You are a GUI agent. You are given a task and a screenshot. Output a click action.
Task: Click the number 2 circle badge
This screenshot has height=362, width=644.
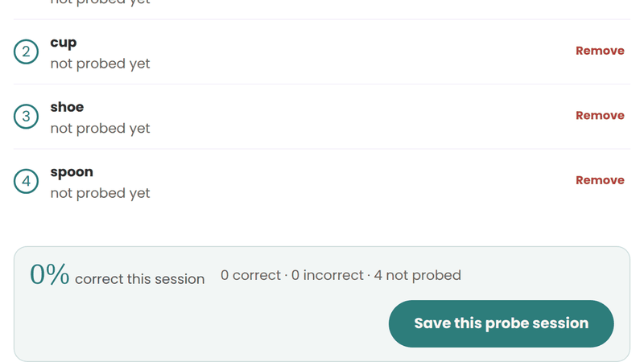coord(26,51)
